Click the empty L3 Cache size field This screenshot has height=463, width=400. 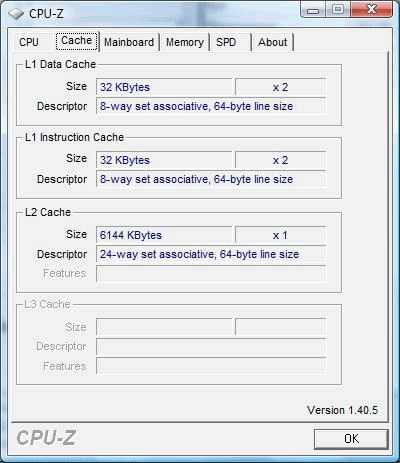164,327
